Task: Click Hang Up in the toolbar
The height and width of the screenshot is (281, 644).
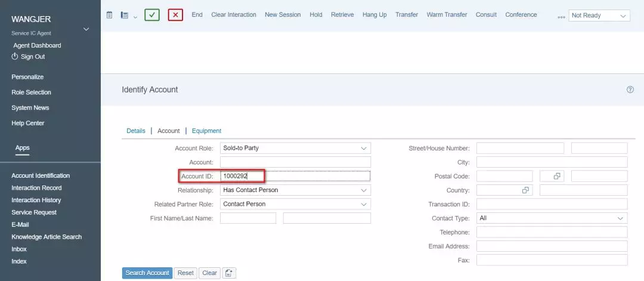Action: point(374,15)
